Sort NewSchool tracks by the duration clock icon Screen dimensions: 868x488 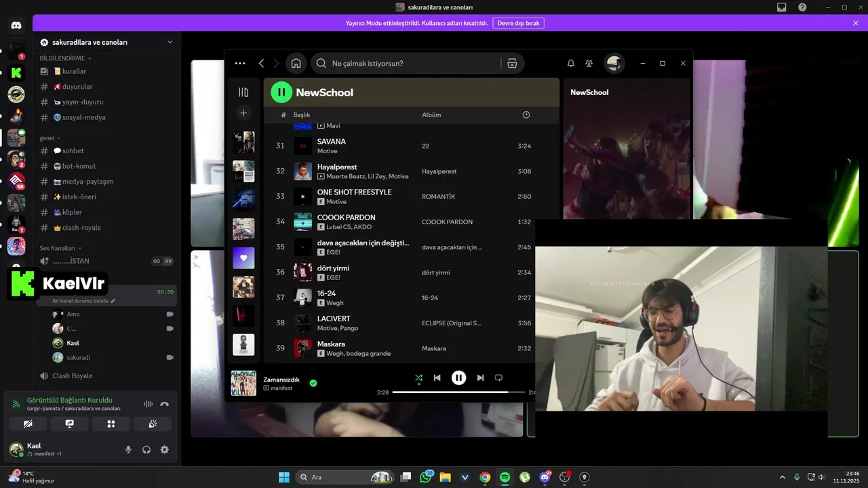tap(526, 115)
